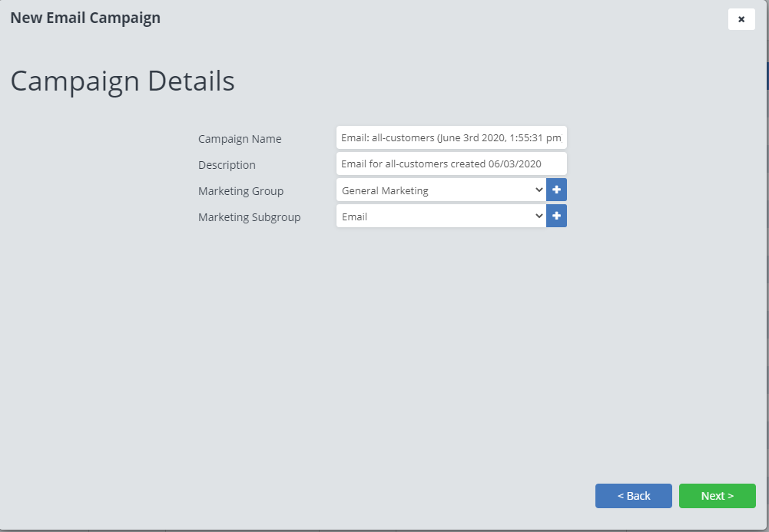
Task: Add a new Marketing Subgroup via plus icon
Action: coord(556,216)
